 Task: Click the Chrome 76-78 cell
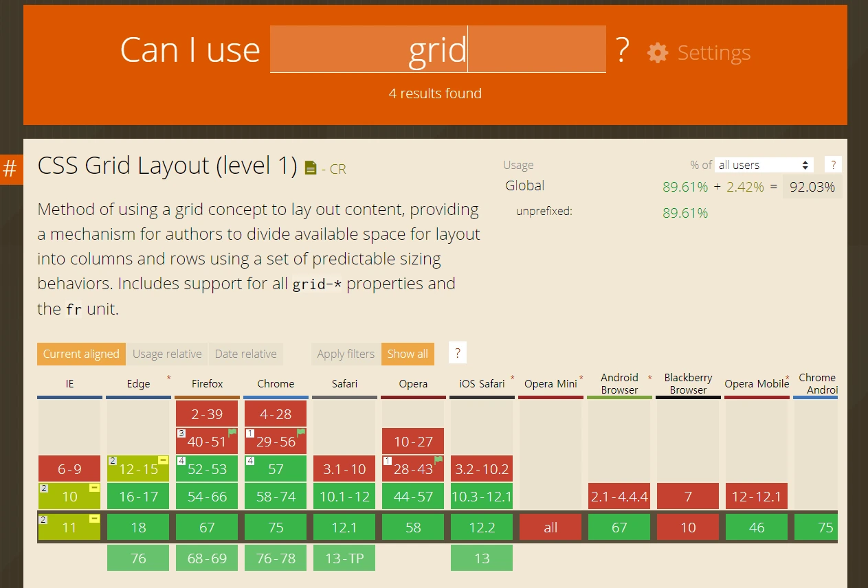tap(276, 558)
